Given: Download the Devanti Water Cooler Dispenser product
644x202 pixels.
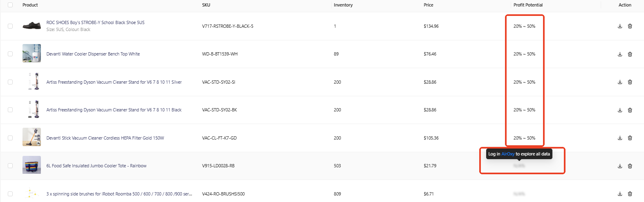Looking at the screenshot, I should coord(620,54).
